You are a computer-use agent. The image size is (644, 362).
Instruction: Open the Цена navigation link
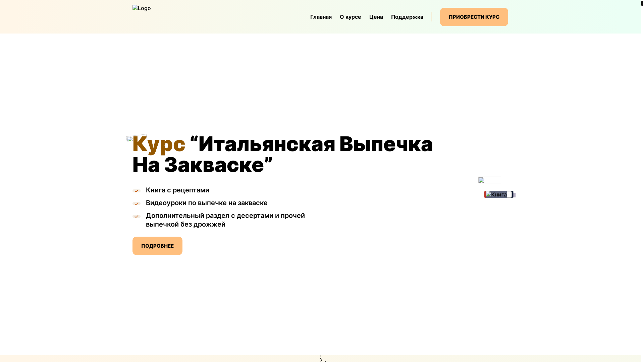pyautogui.click(x=376, y=17)
